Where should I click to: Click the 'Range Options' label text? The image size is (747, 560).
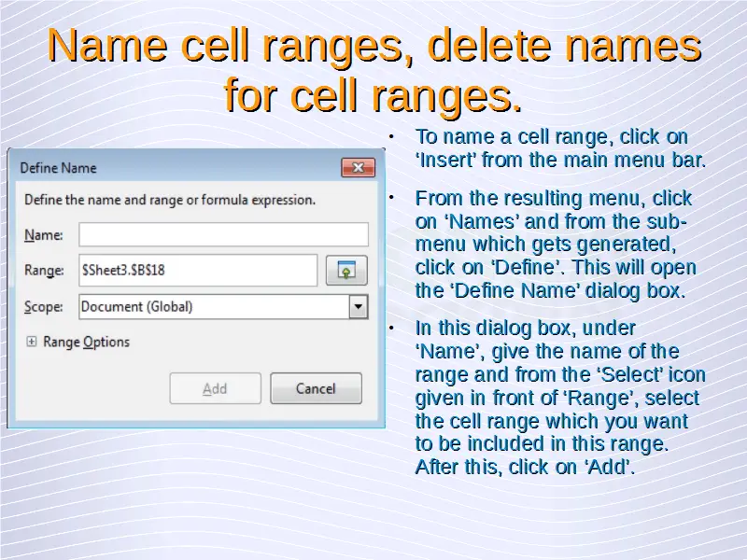click(86, 343)
